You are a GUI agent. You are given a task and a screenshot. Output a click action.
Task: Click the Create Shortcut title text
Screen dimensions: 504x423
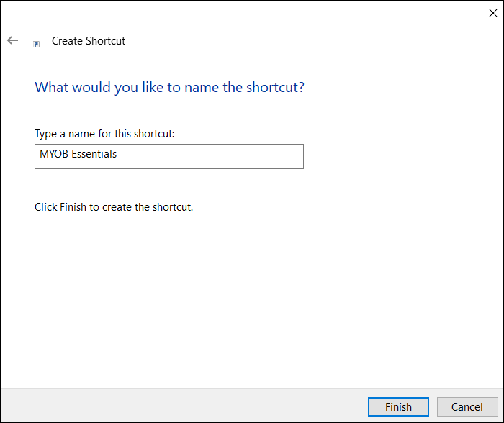click(x=89, y=41)
